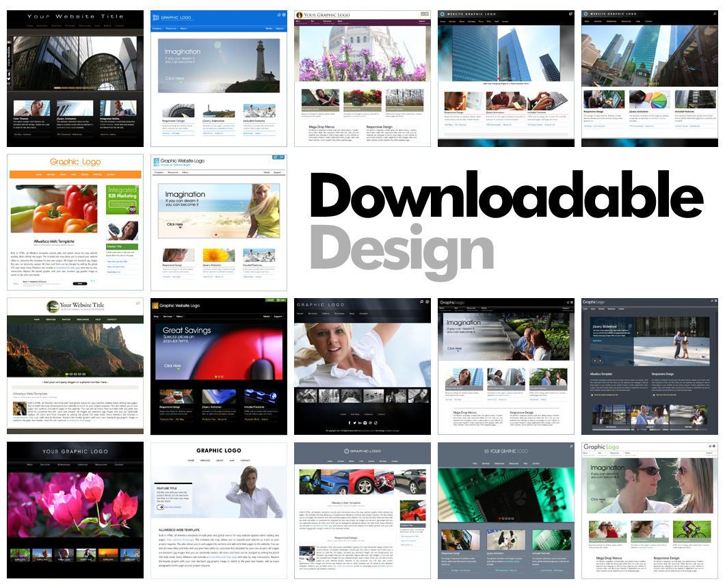Click the list icon beside the home icon
This screenshot has width=725, height=588.
282,157
